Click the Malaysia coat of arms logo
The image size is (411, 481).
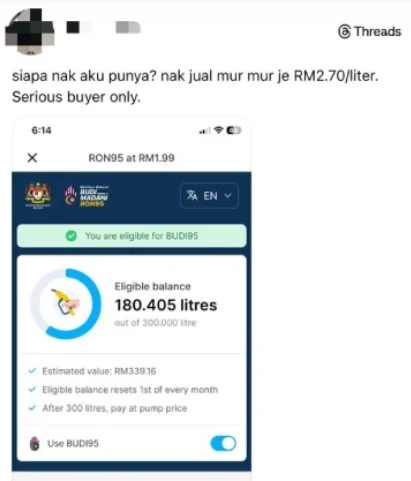coord(38,195)
